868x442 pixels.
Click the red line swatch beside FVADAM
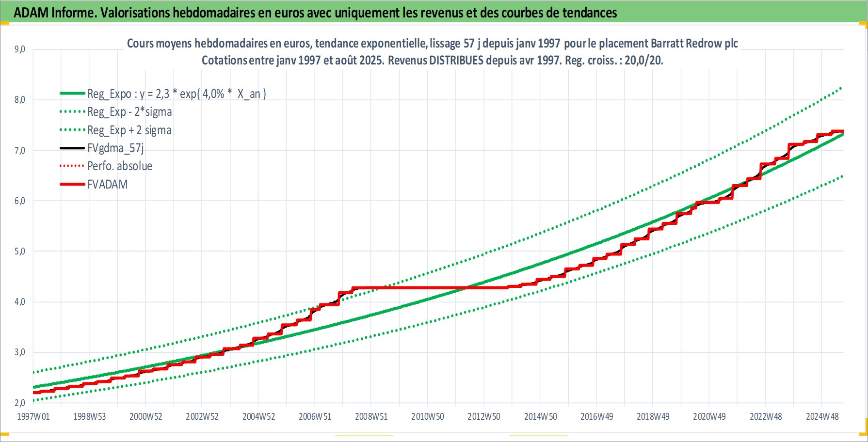[72, 184]
